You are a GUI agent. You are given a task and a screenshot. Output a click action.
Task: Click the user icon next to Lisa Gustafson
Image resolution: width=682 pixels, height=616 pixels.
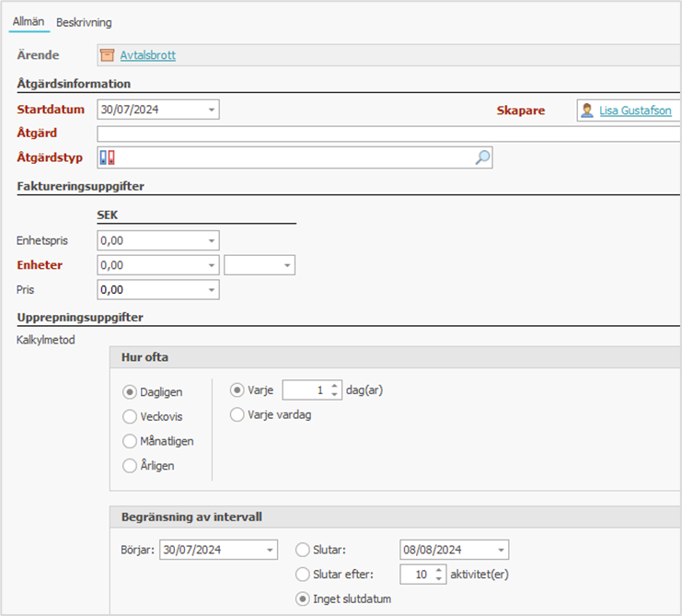pos(586,110)
